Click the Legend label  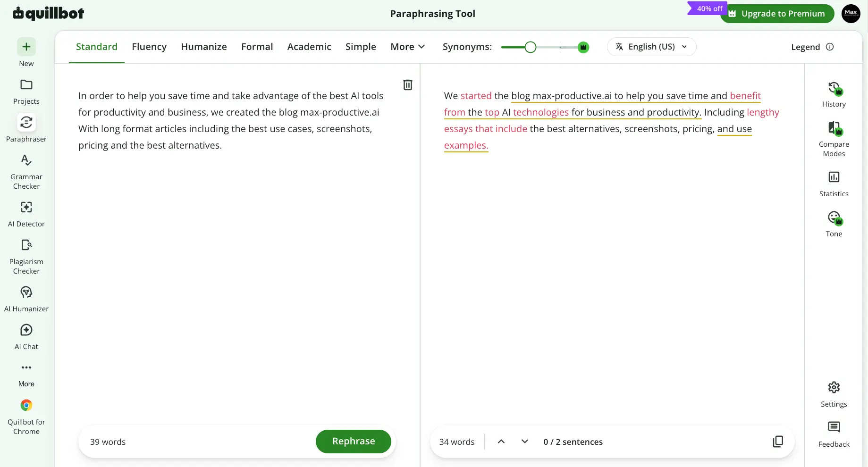(806, 47)
